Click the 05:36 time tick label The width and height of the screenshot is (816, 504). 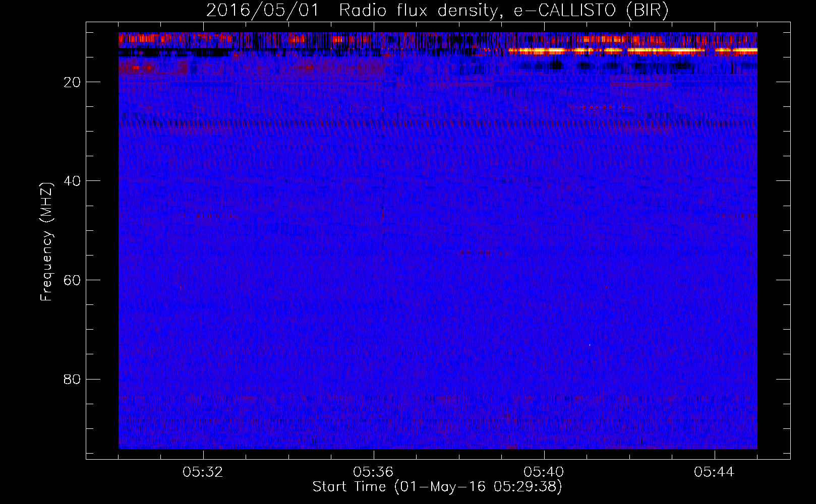[374, 472]
